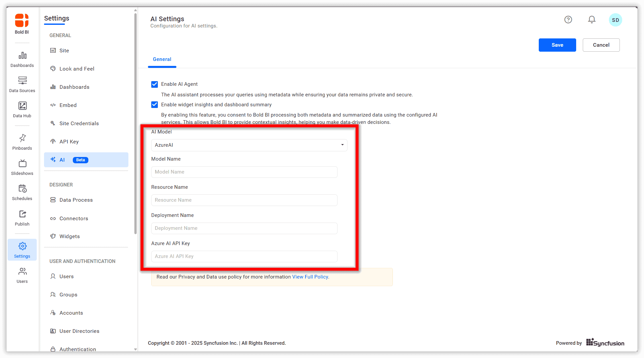This screenshot has height=358, width=644.
Task: Click the 'Settings' sidebar heading
Action: [57, 18]
